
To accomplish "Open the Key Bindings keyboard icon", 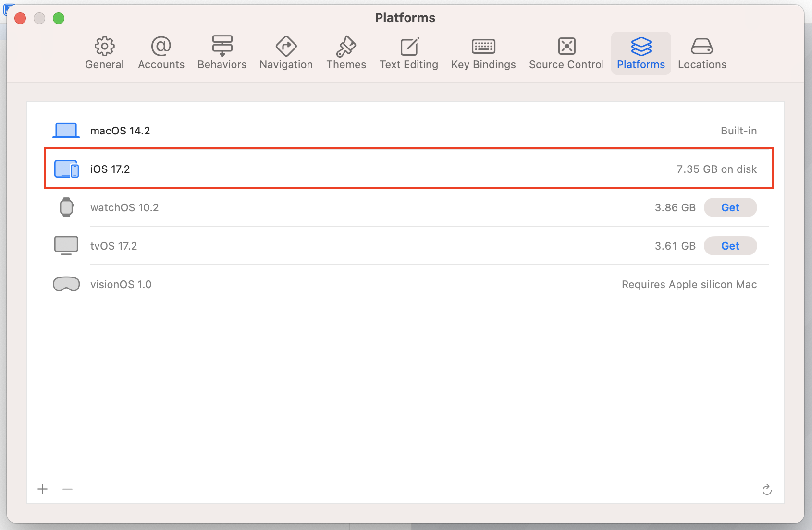I will (x=483, y=47).
